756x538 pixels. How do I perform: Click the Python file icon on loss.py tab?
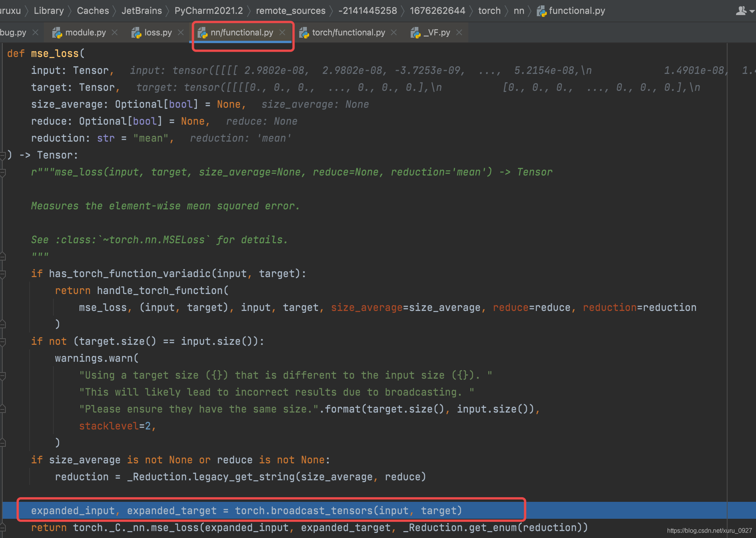coord(136,33)
